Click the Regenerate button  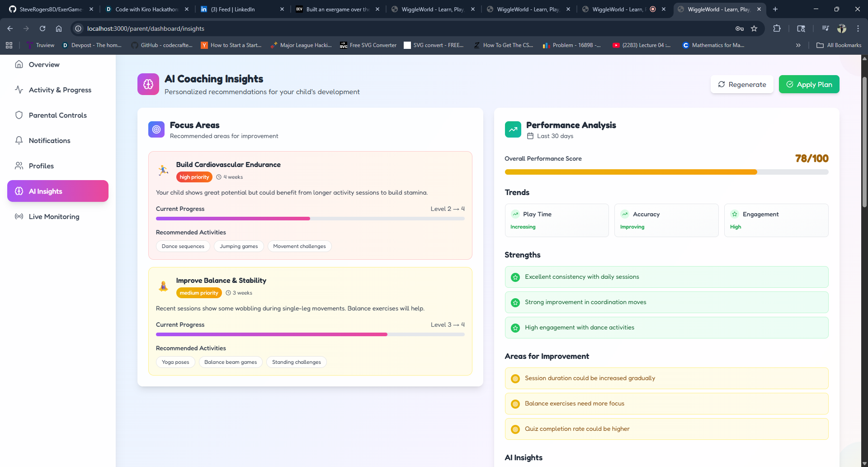(x=742, y=84)
